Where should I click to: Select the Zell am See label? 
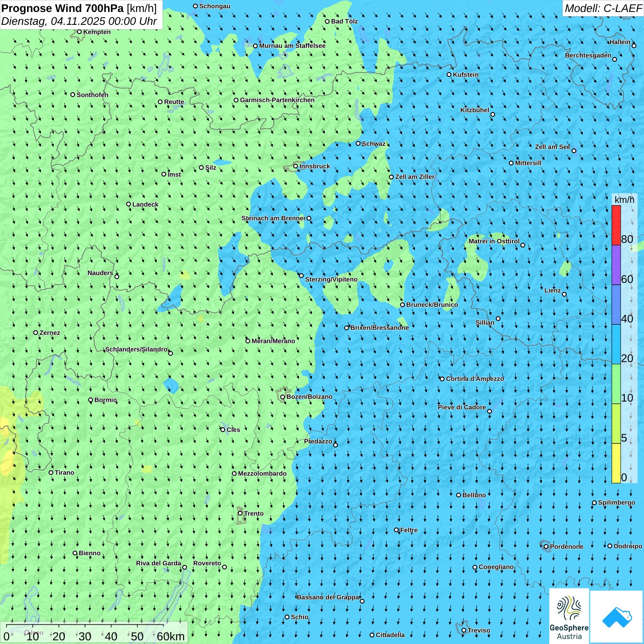[x=552, y=147]
